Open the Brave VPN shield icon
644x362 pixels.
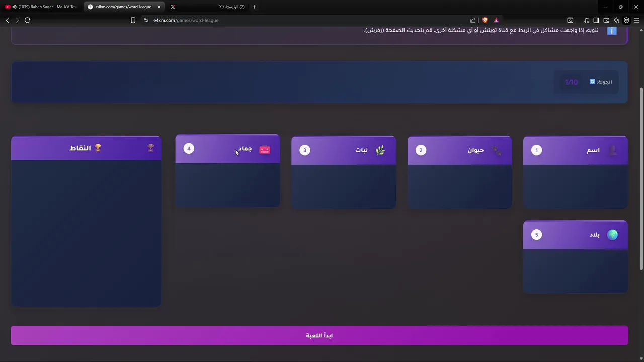tap(626, 20)
